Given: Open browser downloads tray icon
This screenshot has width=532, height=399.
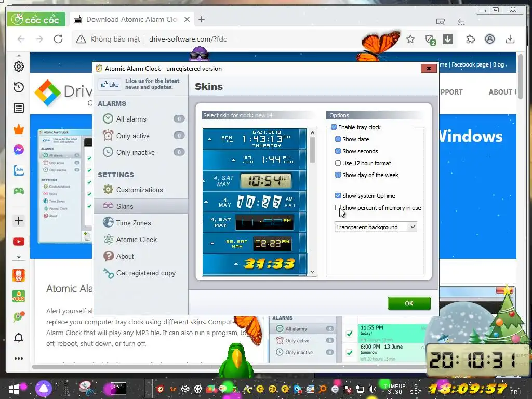Looking at the screenshot, I should [x=510, y=39].
